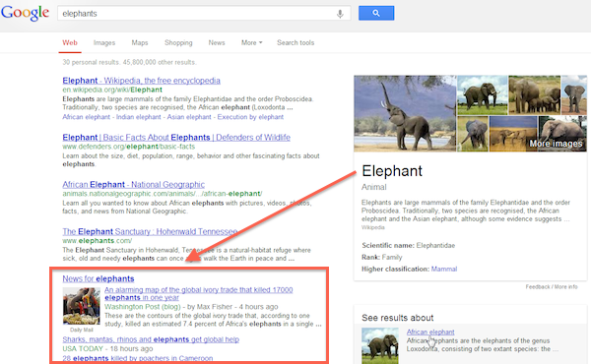Open 28 elephants killed in Cameroon article
591x364 pixels.
point(138,358)
